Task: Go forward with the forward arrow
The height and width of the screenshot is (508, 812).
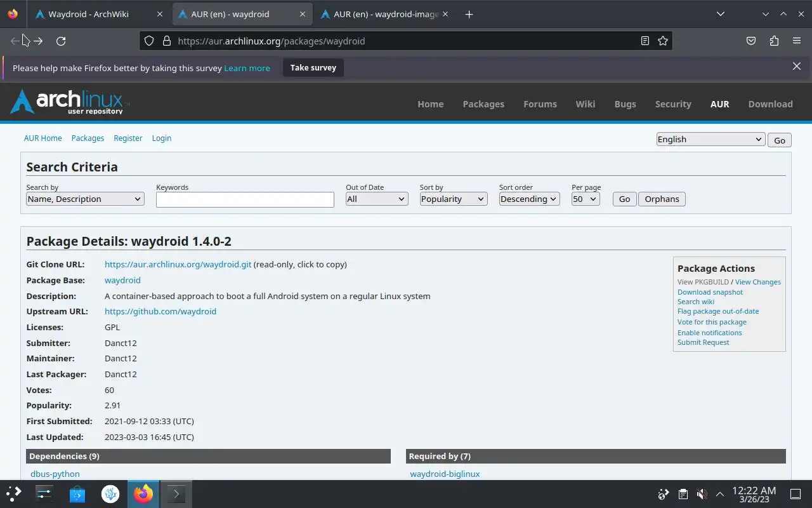Action: point(38,41)
